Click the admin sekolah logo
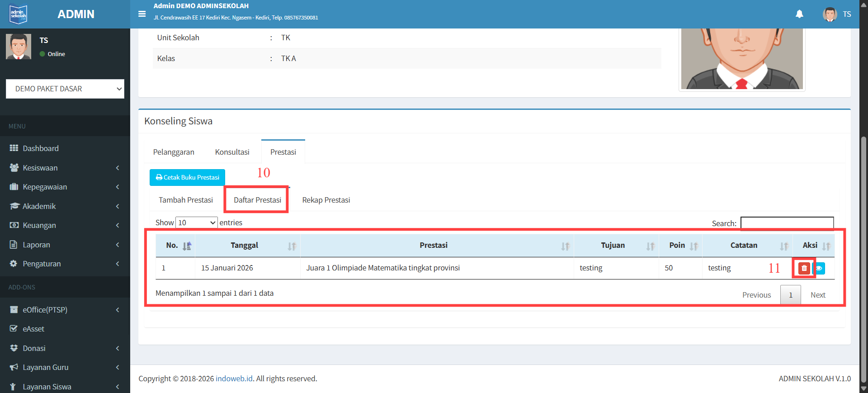Image resolution: width=868 pixels, height=393 pixels. click(x=19, y=14)
